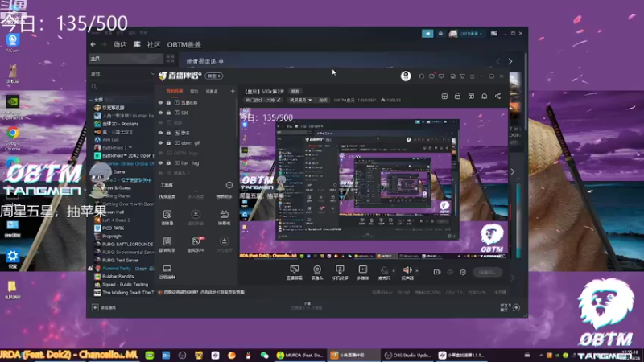Click the share icon above preview

pyautogui.click(x=497, y=96)
